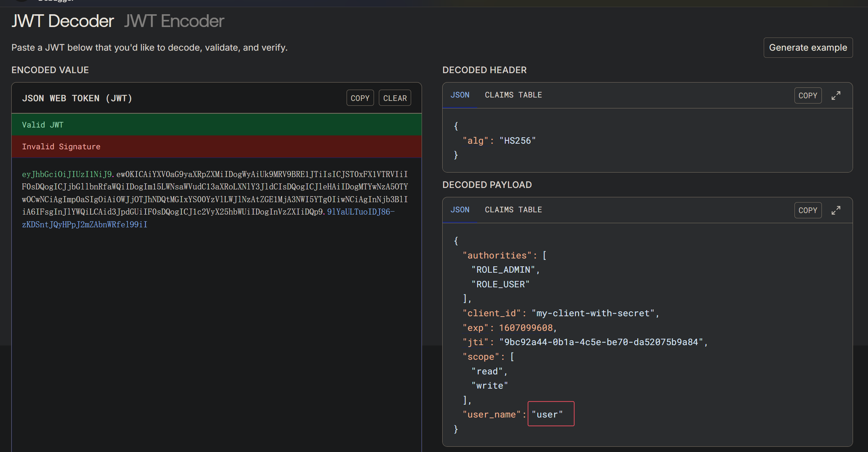The height and width of the screenshot is (452, 868).
Task: Click the Generate example button
Action: (x=808, y=48)
